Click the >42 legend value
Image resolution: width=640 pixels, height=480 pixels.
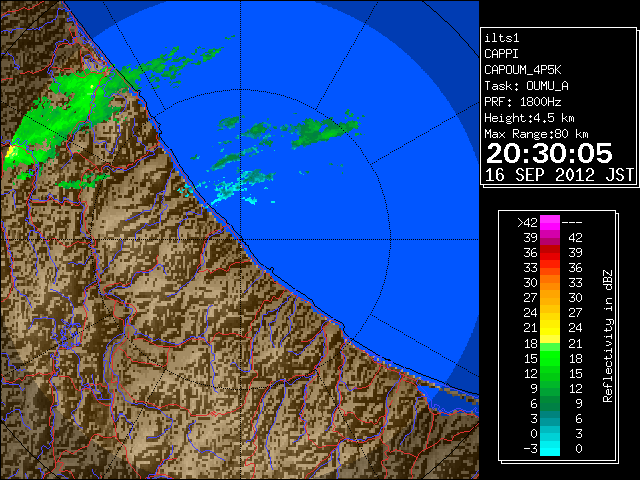[x=527, y=223]
